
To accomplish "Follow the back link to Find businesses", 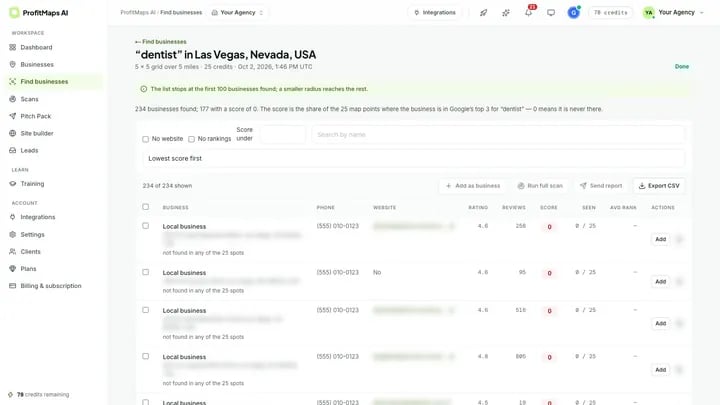I will (x=161, y=42).
